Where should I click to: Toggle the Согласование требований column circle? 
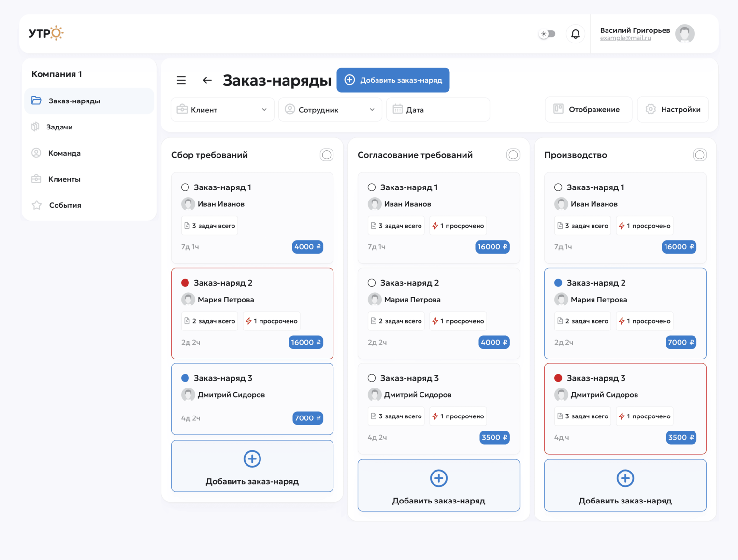coord(513,155)
